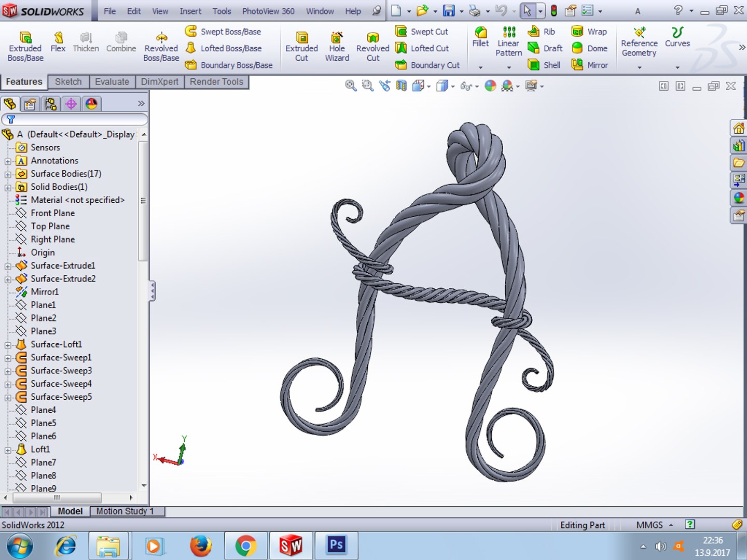Expand the Solid Bodies(1) folder
Image resolution: width=747 pixels, height=560 pixels.
8,187
